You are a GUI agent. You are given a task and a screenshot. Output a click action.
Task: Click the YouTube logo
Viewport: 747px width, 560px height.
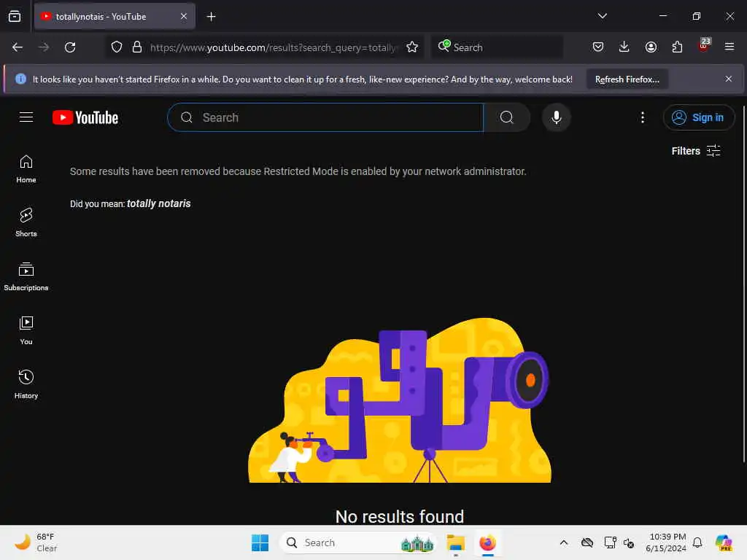pos(85,117)
